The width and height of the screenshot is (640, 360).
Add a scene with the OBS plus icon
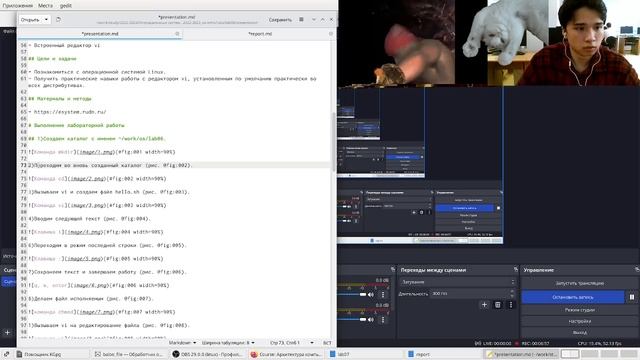tap(7, 332)
